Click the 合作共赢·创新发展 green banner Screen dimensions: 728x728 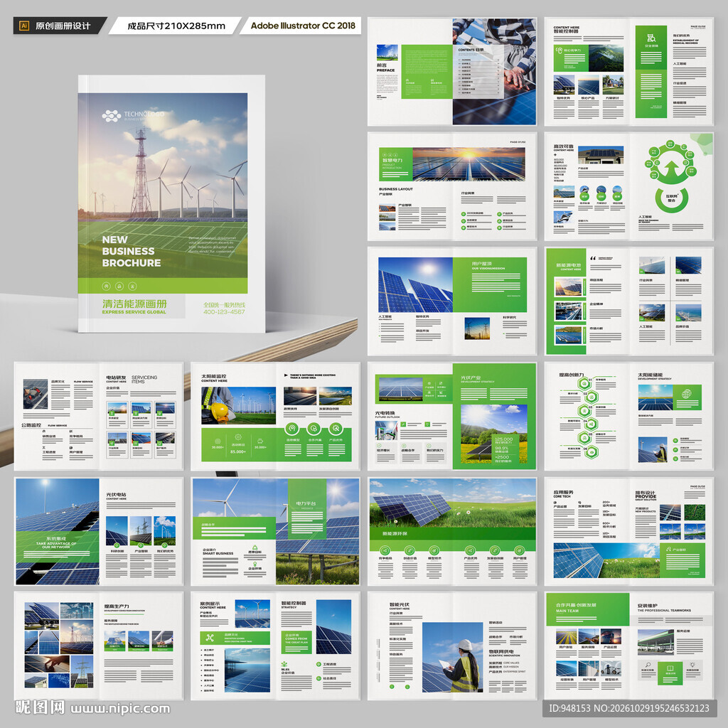(x=588, y=609)
